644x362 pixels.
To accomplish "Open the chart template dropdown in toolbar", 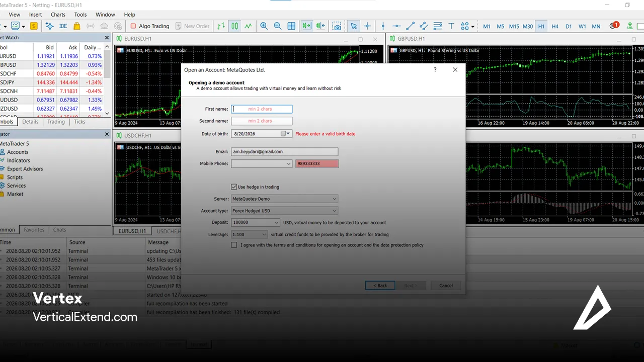I will click(22, 26).
